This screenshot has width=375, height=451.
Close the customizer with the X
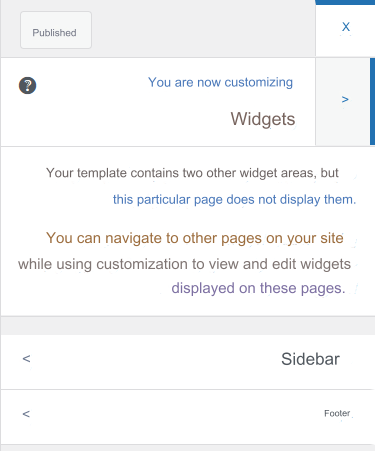(x=346, y=27)
